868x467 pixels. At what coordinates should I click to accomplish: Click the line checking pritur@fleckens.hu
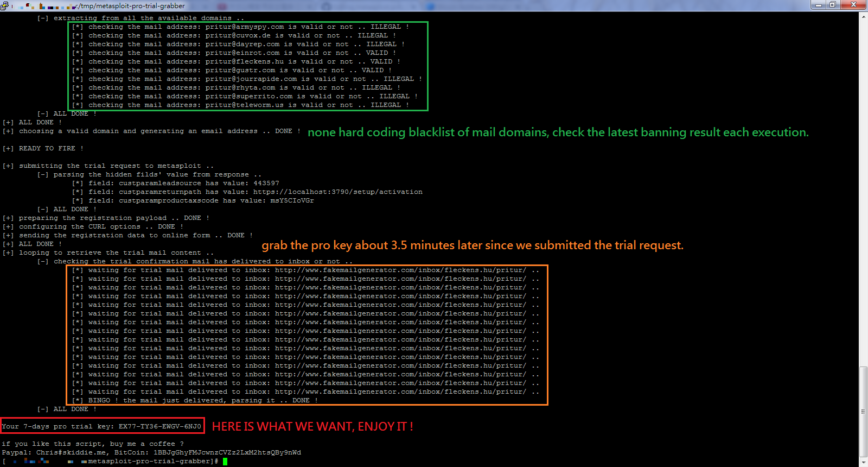point(236,61)
